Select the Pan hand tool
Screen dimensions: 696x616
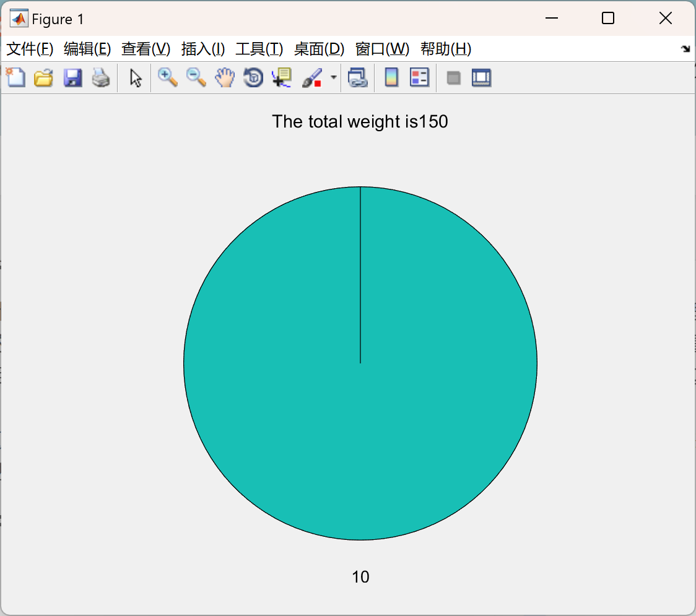[x=225, y=77]
